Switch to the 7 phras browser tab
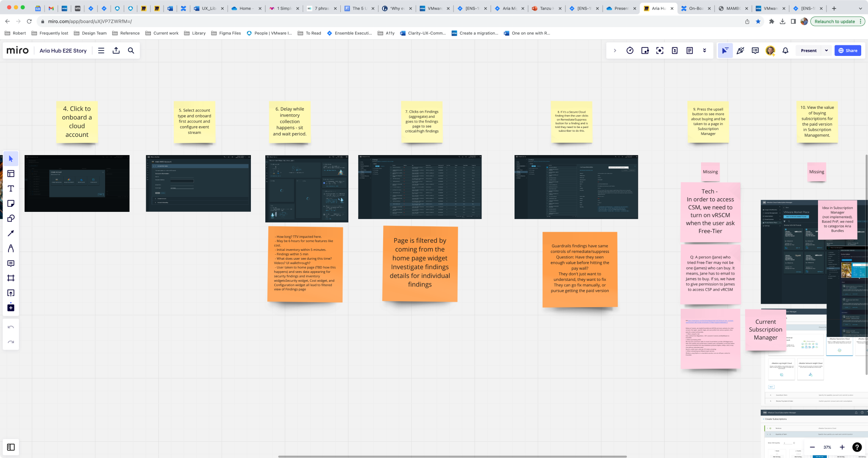The height and width of the screenshot is (458, 868). click(322, 8)
